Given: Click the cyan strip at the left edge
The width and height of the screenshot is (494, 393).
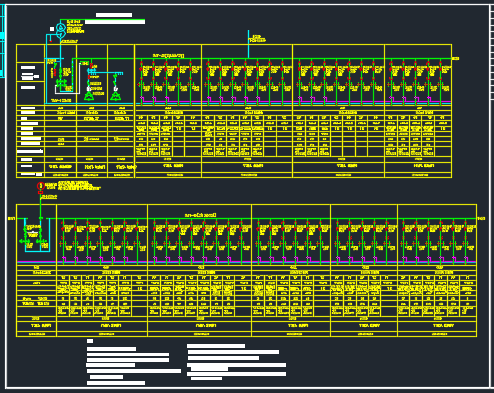Looking at the screenshot, I should click(x=2, y=42).
